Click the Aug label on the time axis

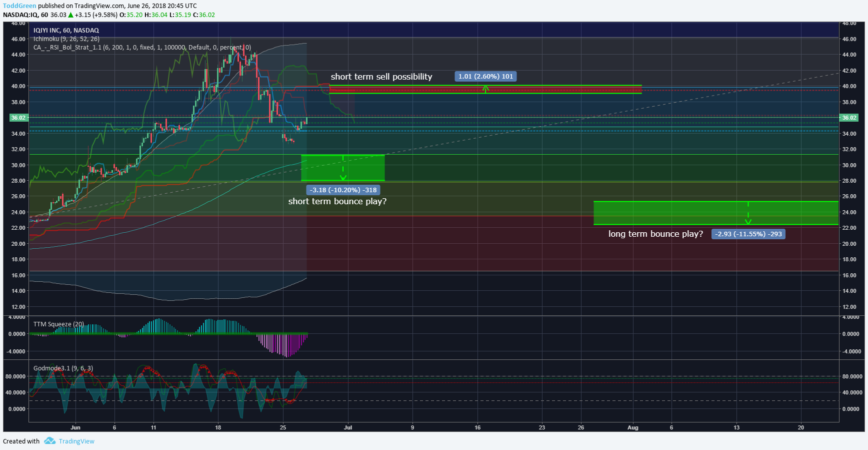[x=633, y=427]
